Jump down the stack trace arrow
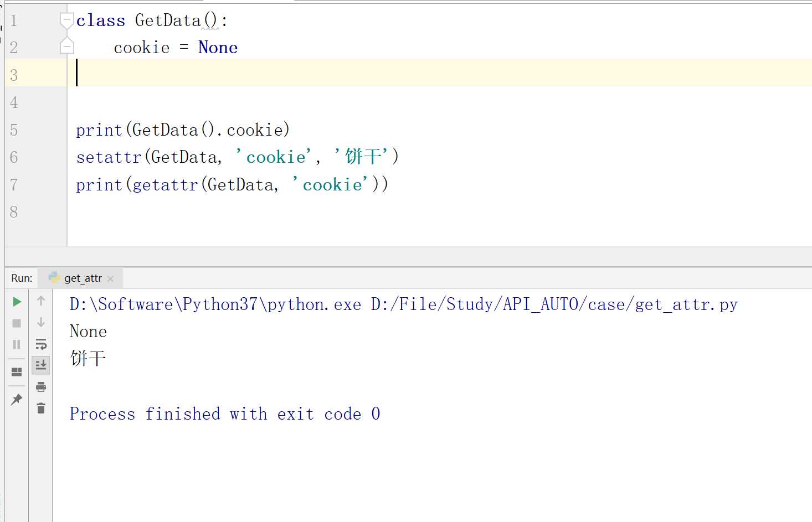The width and height of the screenshot is (812, 522). (41, 322)
